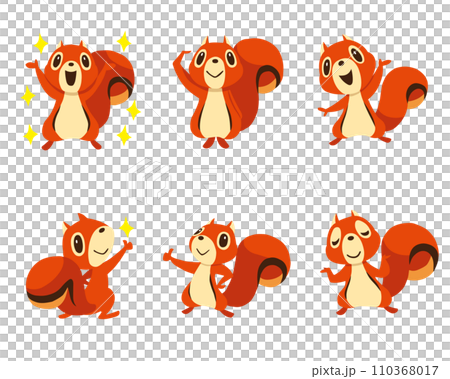
Task: Select the shrugging squirrel with closed eyes
Action: pos(379,262)
